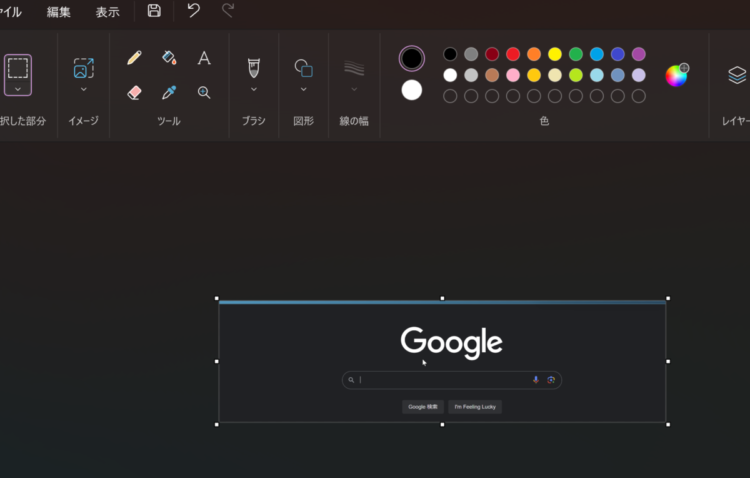Pick the orange color swatch
Screen dimensions: 750x478
pyautogui.click(x=534, y=54)
